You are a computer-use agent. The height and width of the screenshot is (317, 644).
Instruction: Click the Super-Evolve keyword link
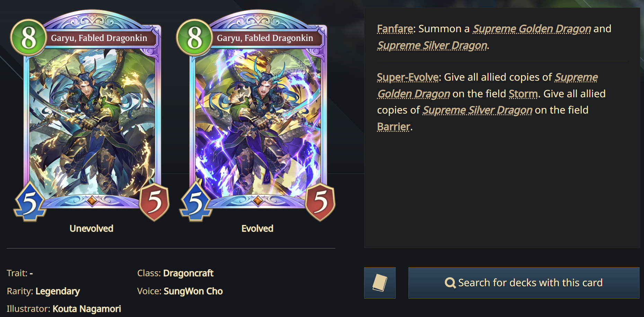click(408, 77)
